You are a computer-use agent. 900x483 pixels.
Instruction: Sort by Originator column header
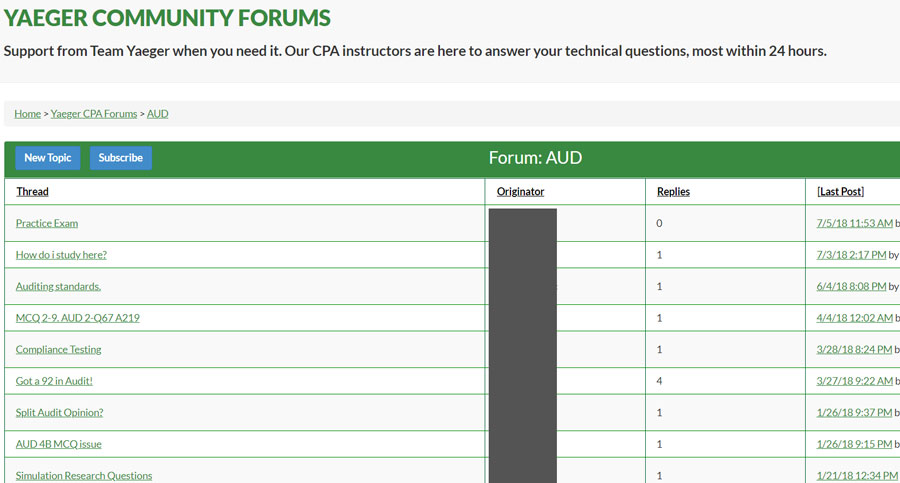tap(521, 191)
